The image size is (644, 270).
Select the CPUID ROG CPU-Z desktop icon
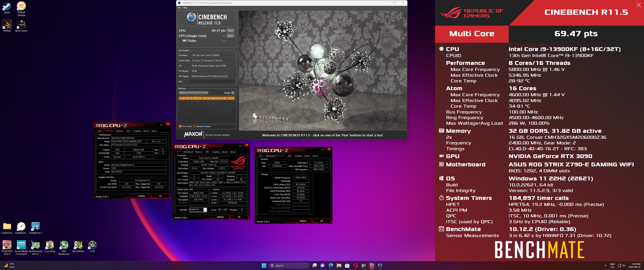(x=7, y=248)
